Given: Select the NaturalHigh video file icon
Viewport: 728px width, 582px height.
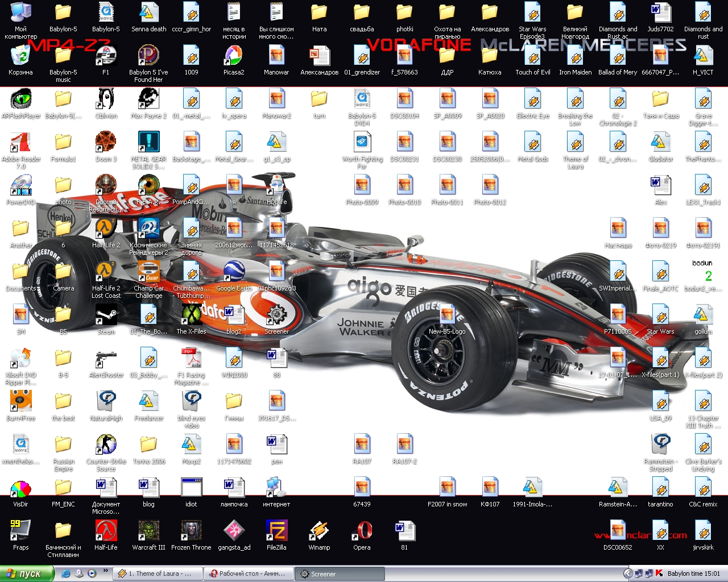Looking at the screenshot, I should pyautogui.click(x=106, y=406).
